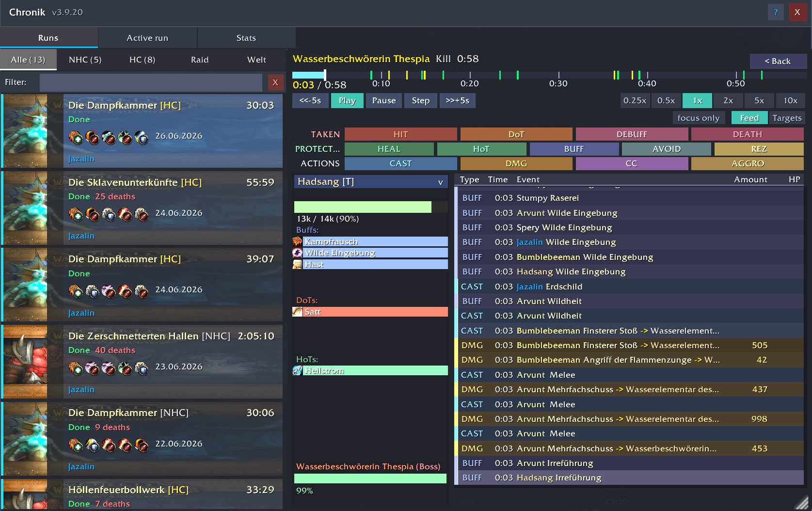Click the tank icon in the Dampfkammer NHC run
812x511 pixels.
pos(92,445)
